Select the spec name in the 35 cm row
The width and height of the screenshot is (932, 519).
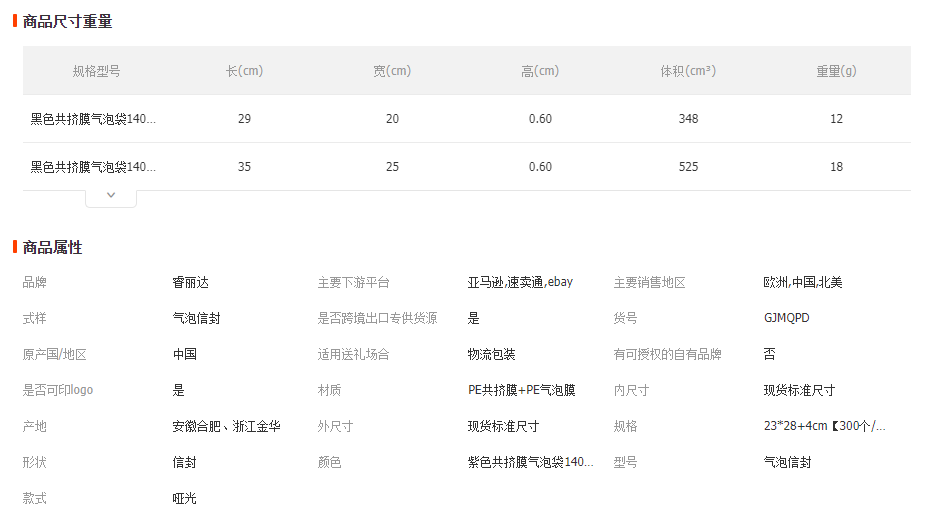[93, 167]
